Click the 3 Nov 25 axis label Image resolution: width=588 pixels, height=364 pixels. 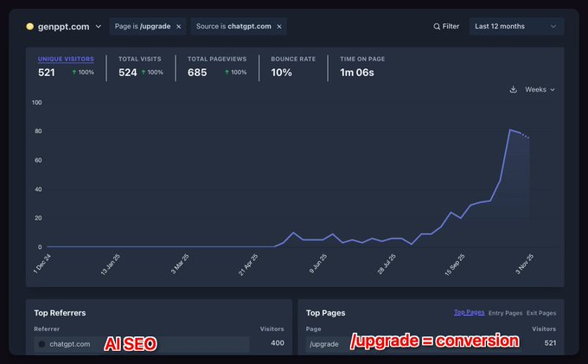point(524,264)
